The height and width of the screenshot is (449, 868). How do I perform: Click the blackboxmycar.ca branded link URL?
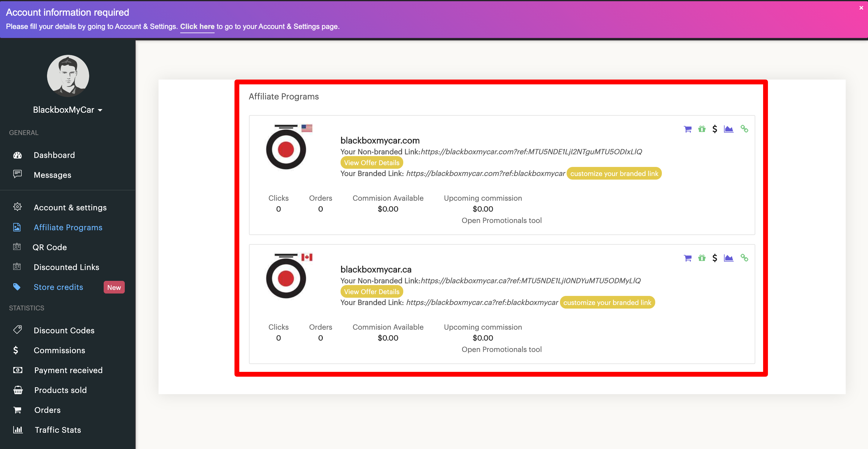482,303
